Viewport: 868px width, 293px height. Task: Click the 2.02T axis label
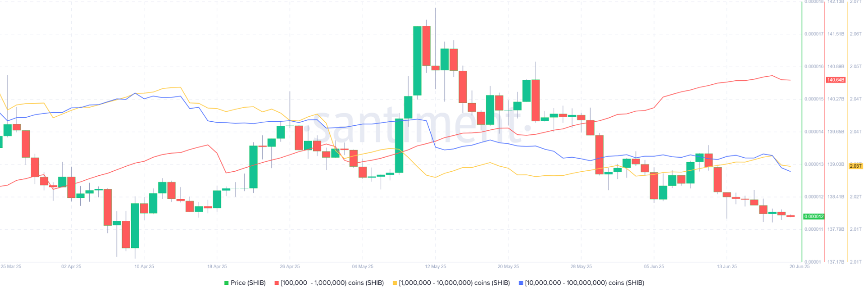(855, 197)
